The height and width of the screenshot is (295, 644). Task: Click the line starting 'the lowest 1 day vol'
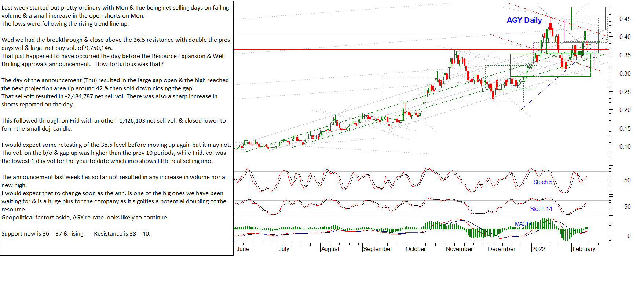[107, 161]
